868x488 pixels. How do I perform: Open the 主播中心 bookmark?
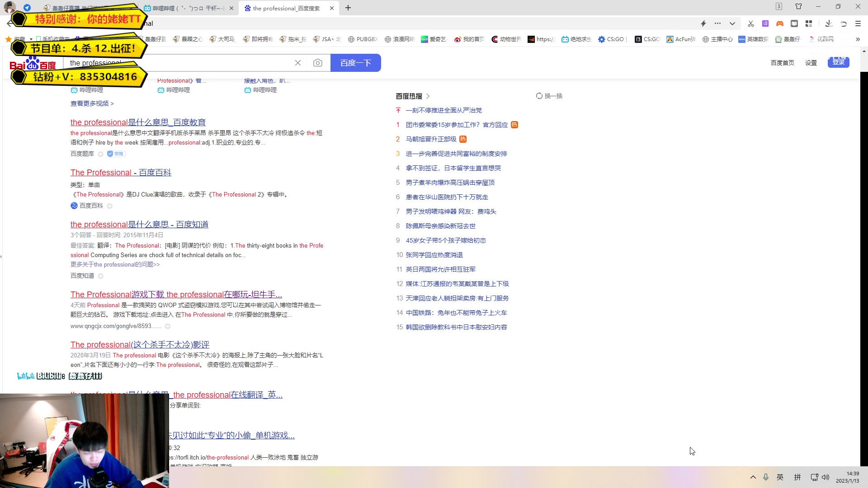(x=717, y=39)
